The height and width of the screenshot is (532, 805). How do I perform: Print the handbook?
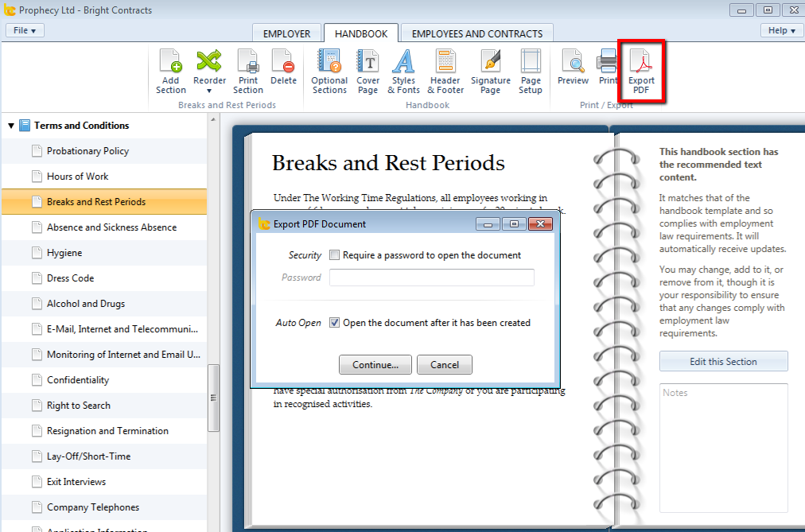(608, 68)
